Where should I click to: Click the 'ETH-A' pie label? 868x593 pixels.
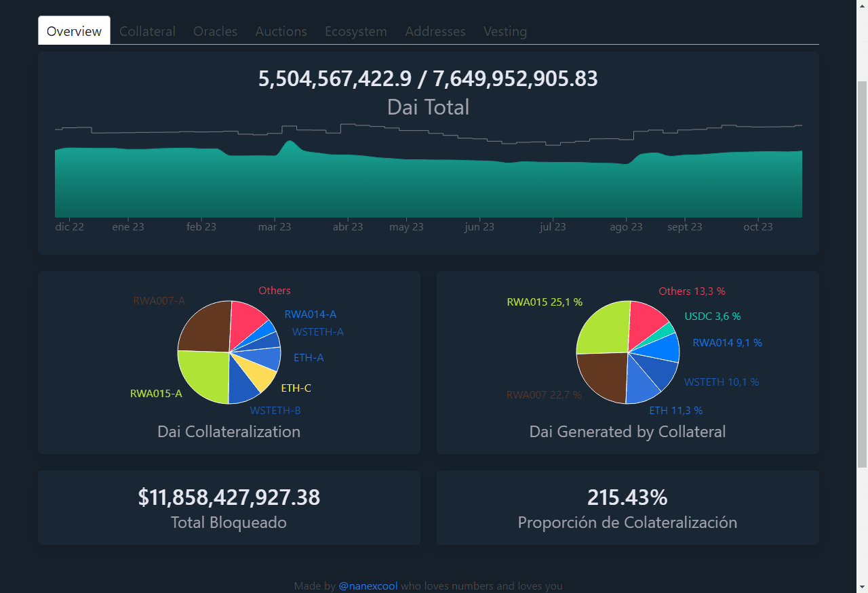[x=309, y=358]
